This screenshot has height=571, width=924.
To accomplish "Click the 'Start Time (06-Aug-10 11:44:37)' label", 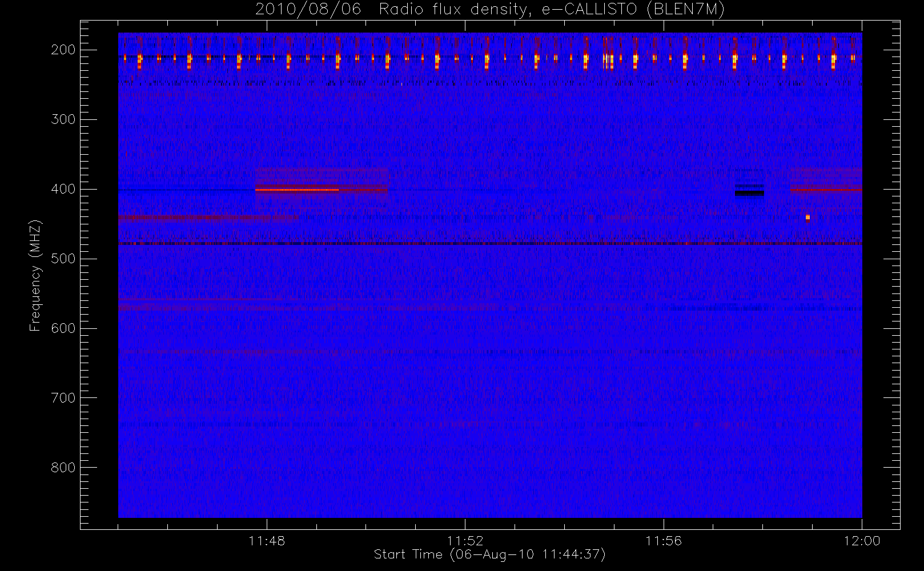I will [x=489, y=554].
